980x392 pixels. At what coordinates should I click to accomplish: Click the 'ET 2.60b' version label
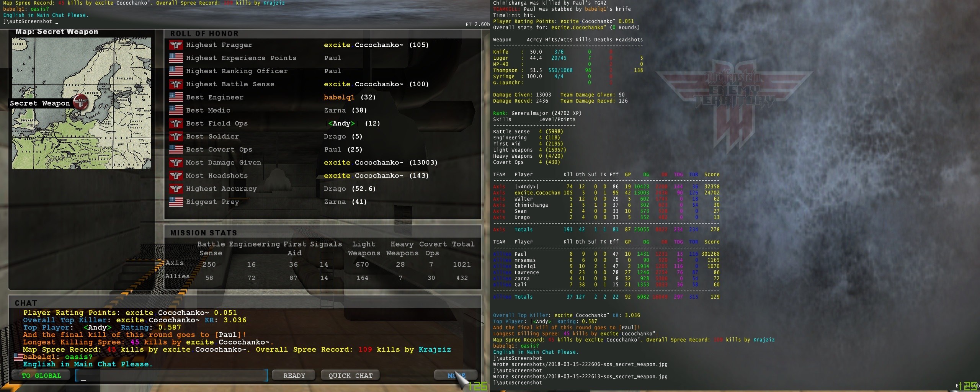tap(477, 24)
